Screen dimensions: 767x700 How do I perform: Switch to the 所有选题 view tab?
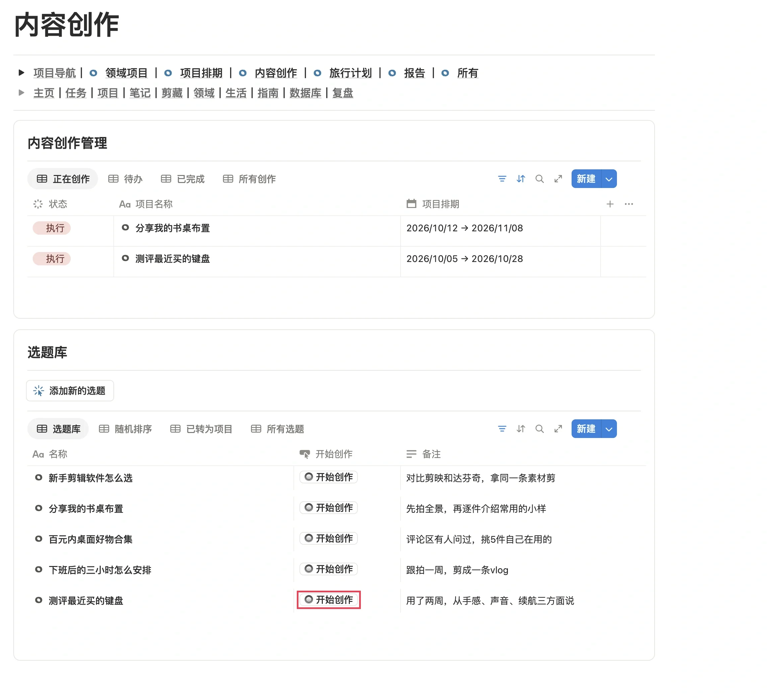tap(277, 429)
